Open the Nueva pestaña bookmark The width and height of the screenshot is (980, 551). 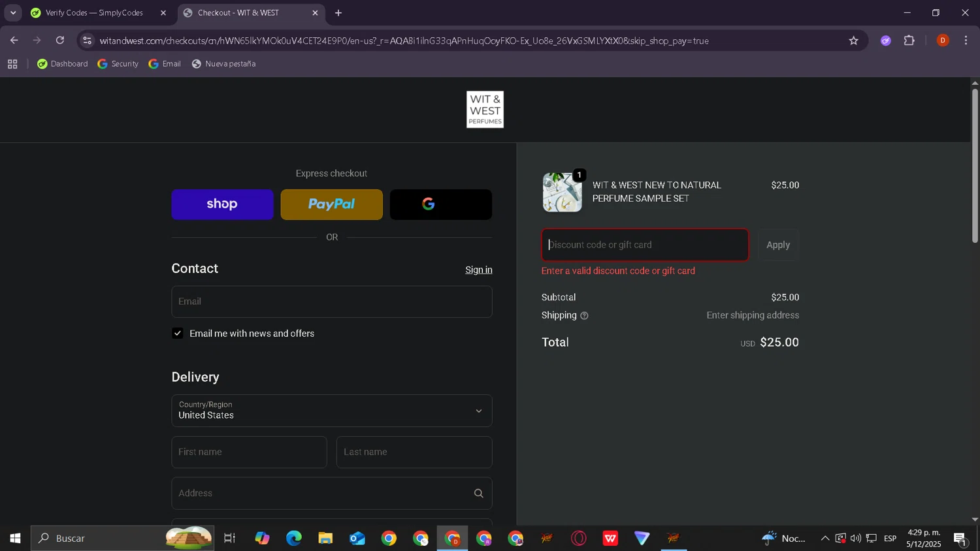click(223, 64)
